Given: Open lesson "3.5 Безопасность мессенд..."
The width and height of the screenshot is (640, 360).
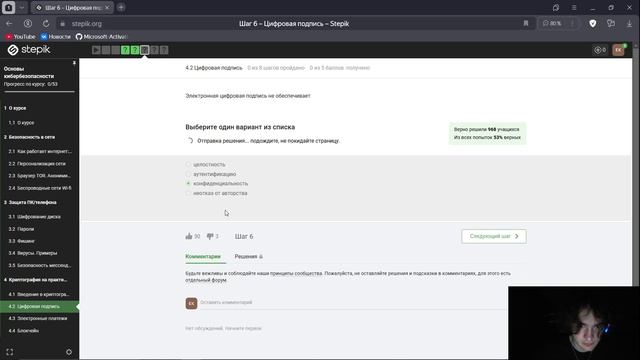Looking at the screenshot, I should tap(40, 265).
